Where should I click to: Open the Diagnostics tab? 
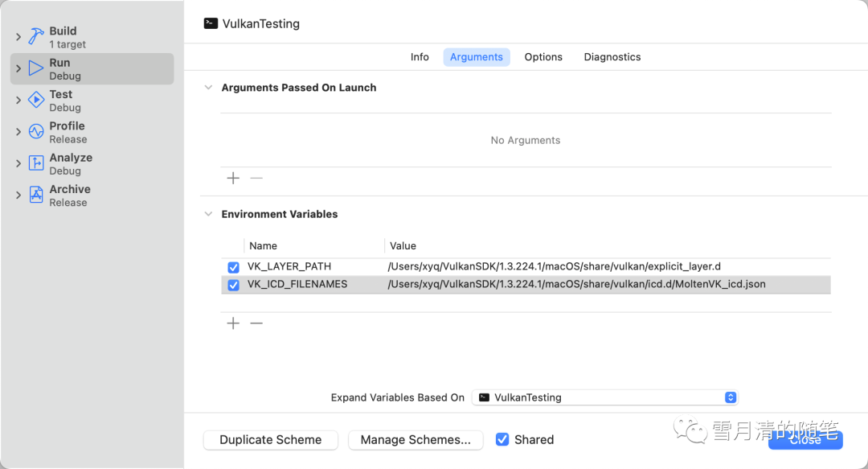612,57
